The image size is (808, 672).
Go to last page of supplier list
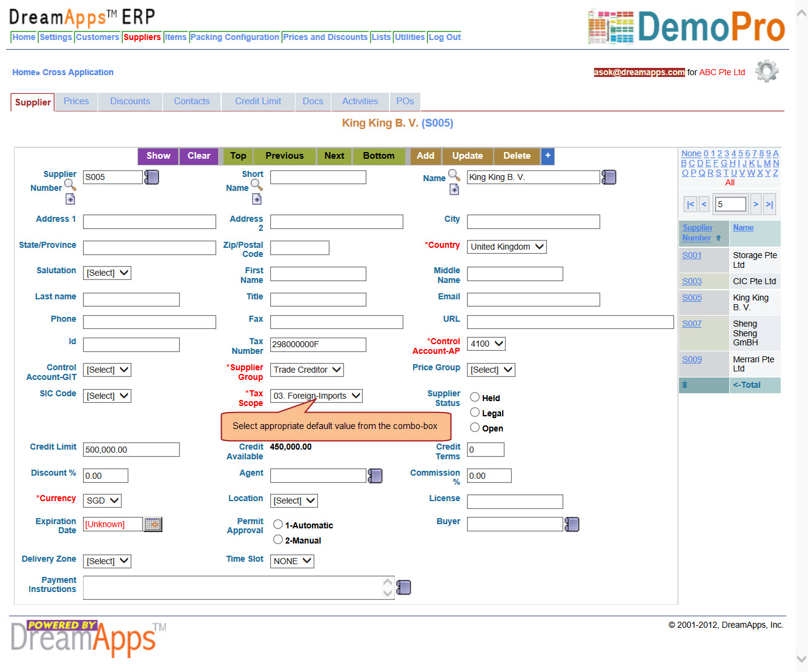(x=769, y=204)
